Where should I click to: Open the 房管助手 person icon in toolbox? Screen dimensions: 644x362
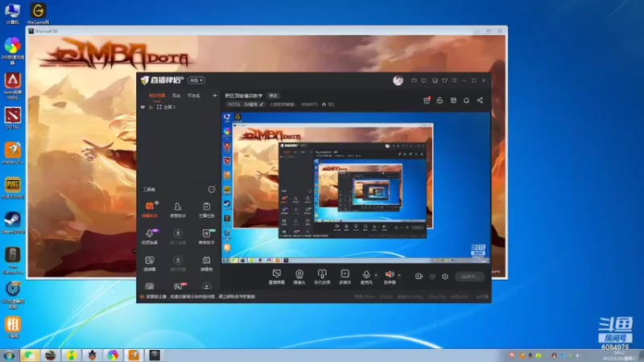point(177,207)
